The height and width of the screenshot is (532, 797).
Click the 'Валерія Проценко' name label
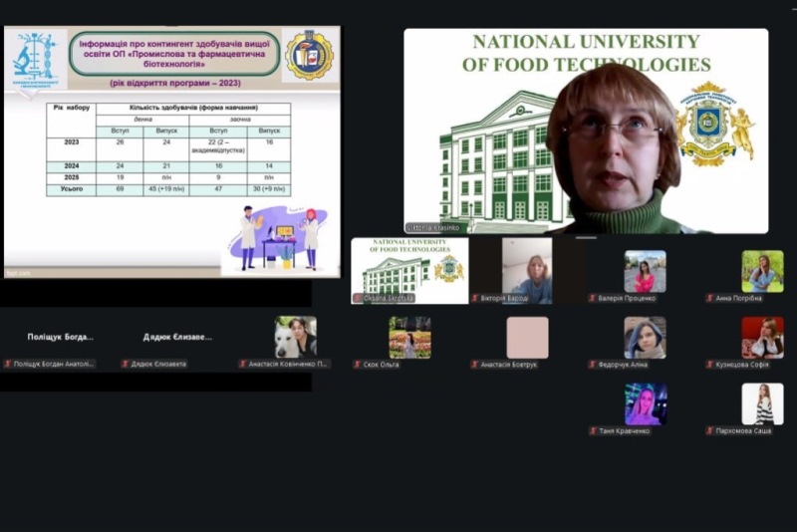627,298
